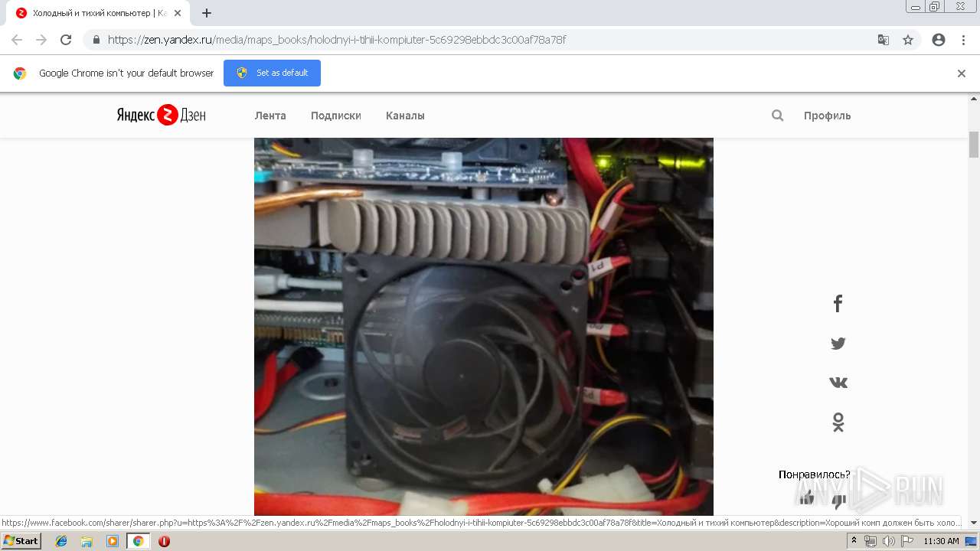Image resolution: width=980 pixels, height=551 pixels.
Task: Open media player taskbar icon
Action: point(113,541)
